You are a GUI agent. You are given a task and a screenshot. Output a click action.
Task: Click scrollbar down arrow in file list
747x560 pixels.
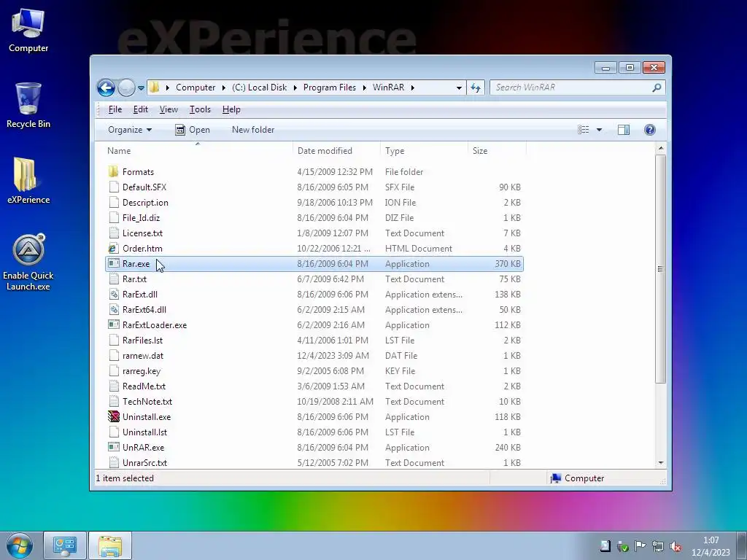click(661, 463)
